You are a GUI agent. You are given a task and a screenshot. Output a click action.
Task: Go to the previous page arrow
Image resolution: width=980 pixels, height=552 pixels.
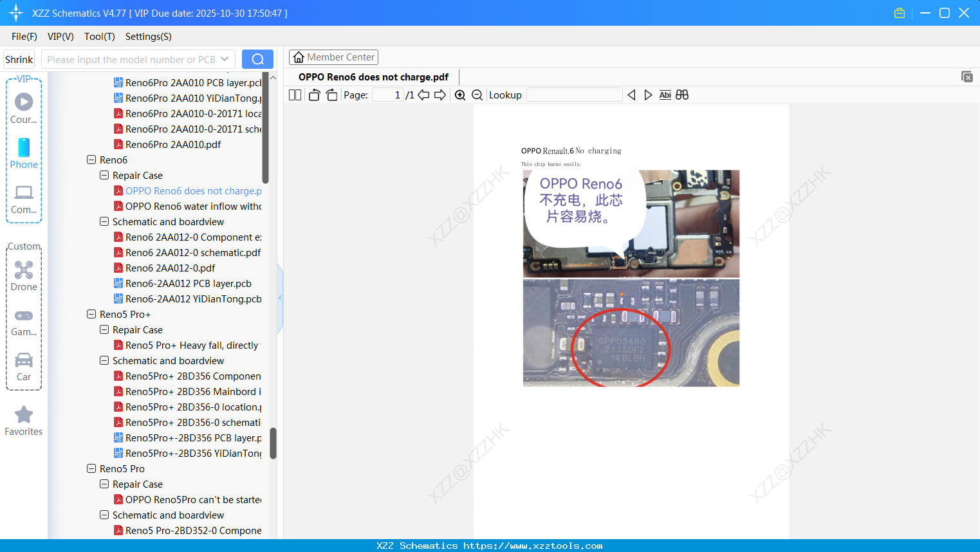[x=423, y=95]
